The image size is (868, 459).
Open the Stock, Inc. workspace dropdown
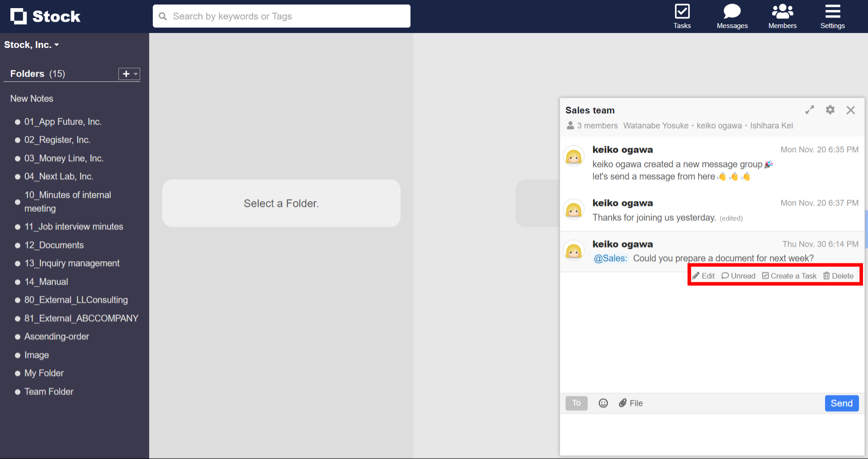click(x=32, y=44)
